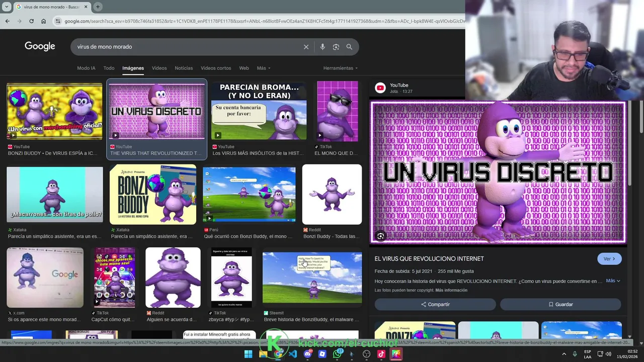Open Roblox from taskbar
Screen dimensions: 644x362
pyautogui.click(x=323, y=354)
